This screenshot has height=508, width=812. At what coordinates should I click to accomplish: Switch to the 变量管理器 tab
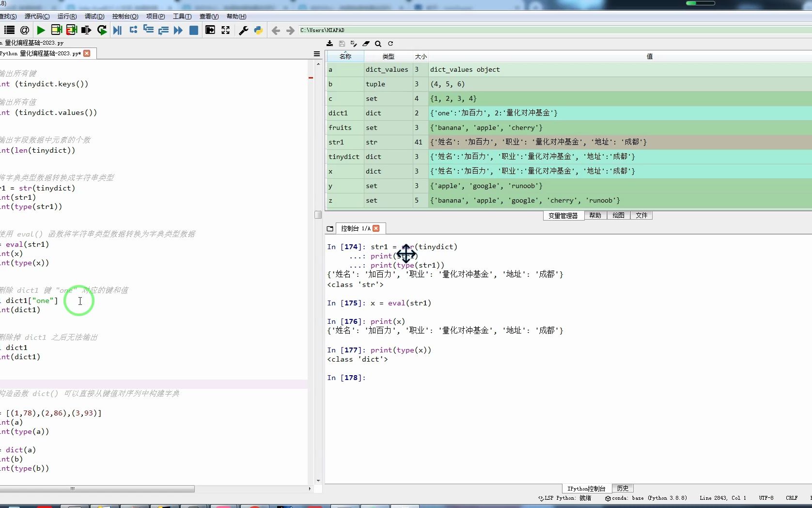(x=563, y=215)
